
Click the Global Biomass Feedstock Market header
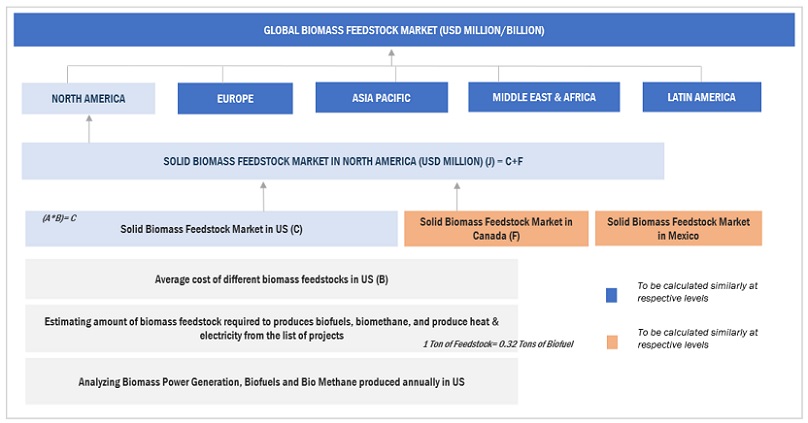click(403, 30)
